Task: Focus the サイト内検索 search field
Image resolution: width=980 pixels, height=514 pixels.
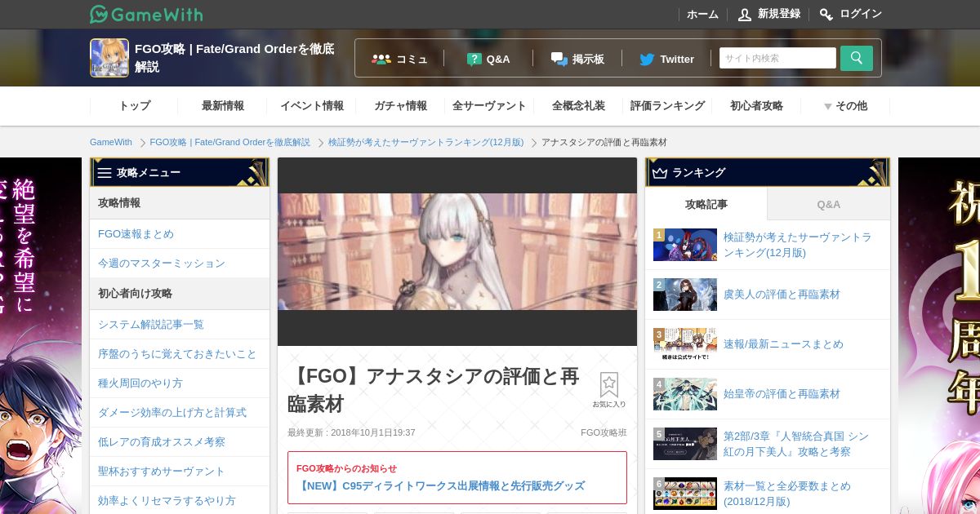Action: click(777, 58)
